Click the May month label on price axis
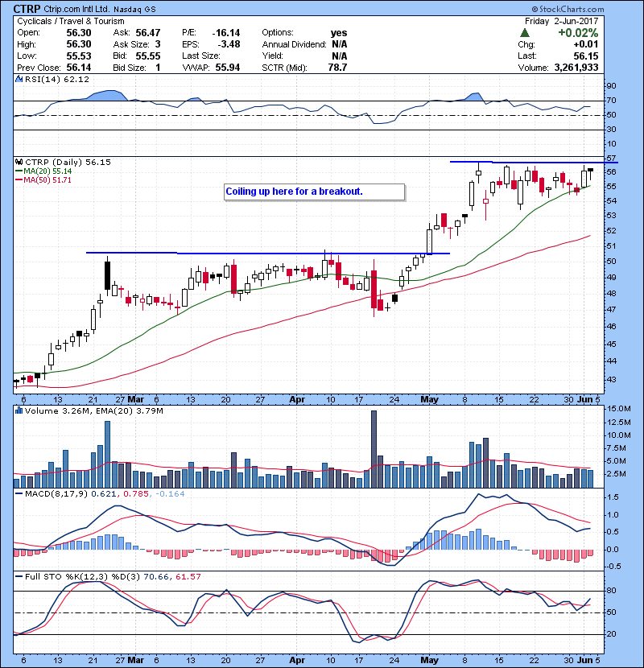The width and height of the screenshot is (644, 668). [x=429, y=400]
